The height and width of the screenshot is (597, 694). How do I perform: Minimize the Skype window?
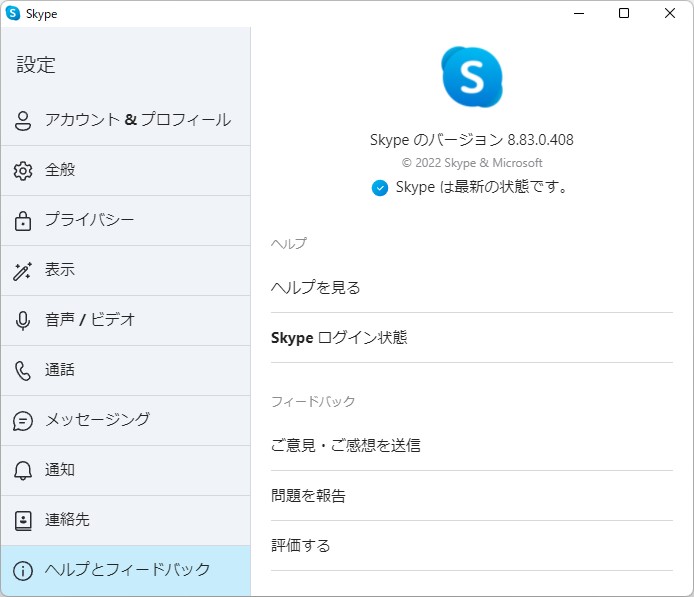579,13
